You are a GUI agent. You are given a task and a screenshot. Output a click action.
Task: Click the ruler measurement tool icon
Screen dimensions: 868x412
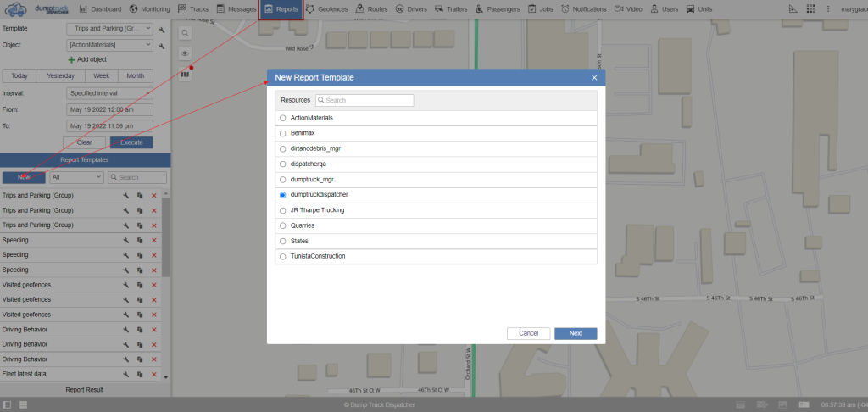[x=792, y=9]
